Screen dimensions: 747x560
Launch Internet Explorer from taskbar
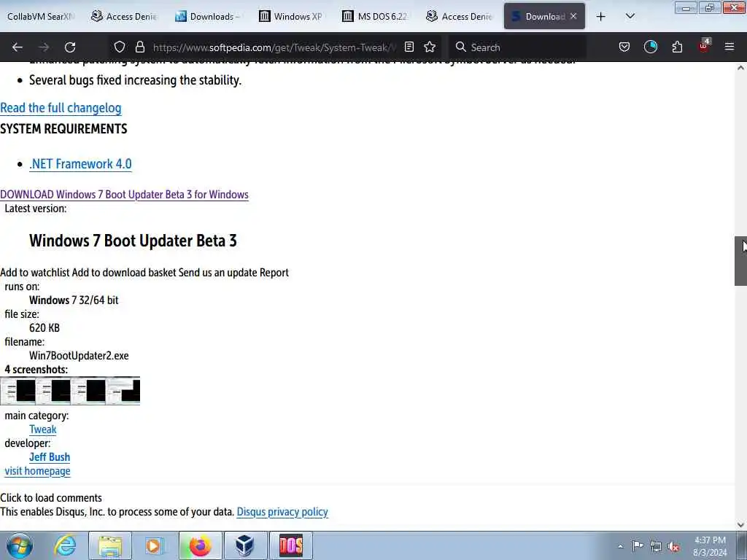tap(64, 545)
